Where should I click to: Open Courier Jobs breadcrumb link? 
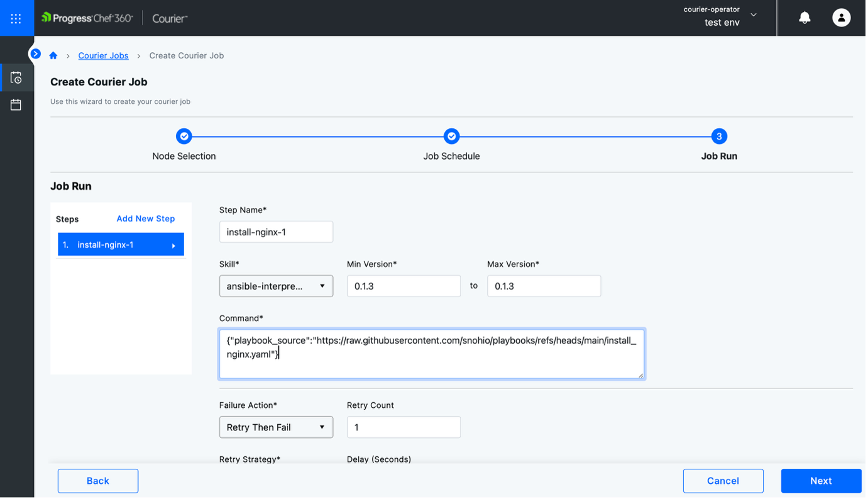103,55
